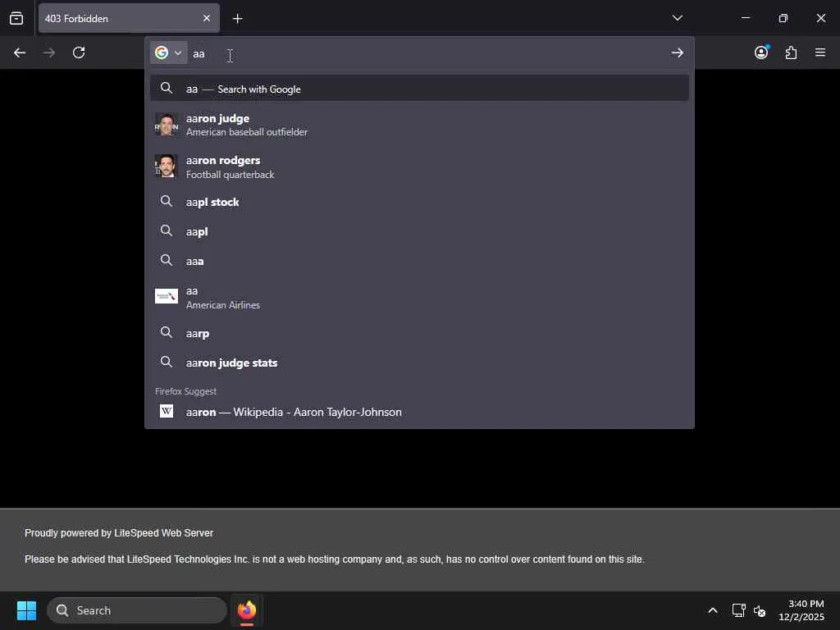Screen dimensions: 840x630
Task: Choose the 'aarp' search suggestion
Action: 419,333
